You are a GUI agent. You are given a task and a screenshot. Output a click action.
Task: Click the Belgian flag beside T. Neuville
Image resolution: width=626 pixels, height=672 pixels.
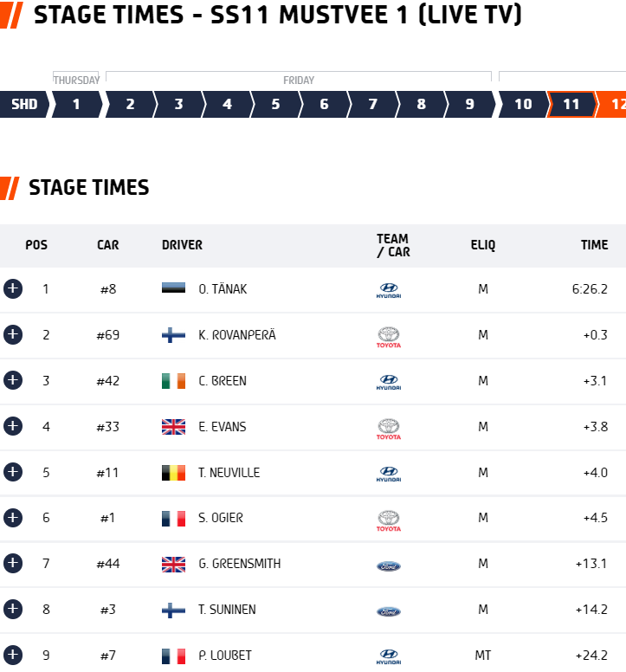pyautogui.click(x=173, y=472)
